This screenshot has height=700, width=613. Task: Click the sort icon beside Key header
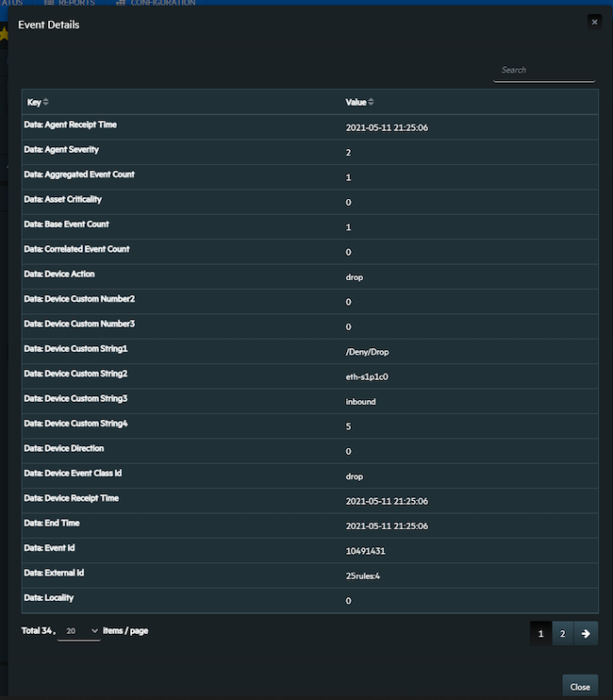(x=46, y=102)
